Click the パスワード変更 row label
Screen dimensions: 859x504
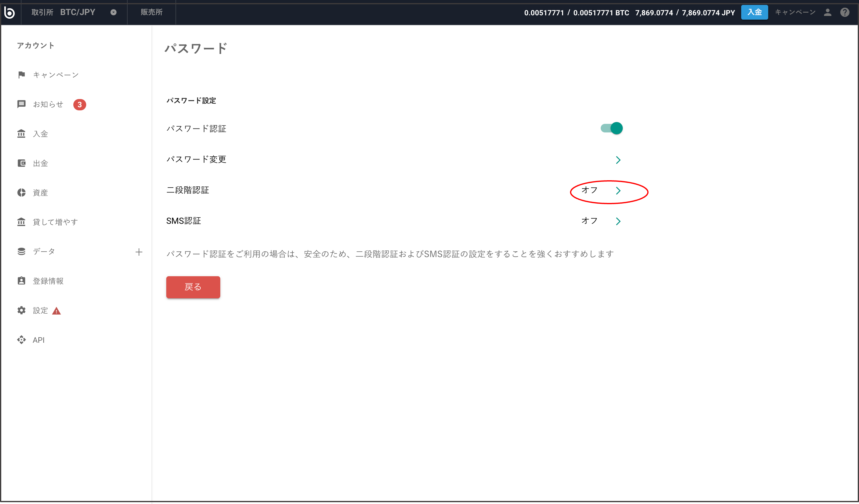196,159
